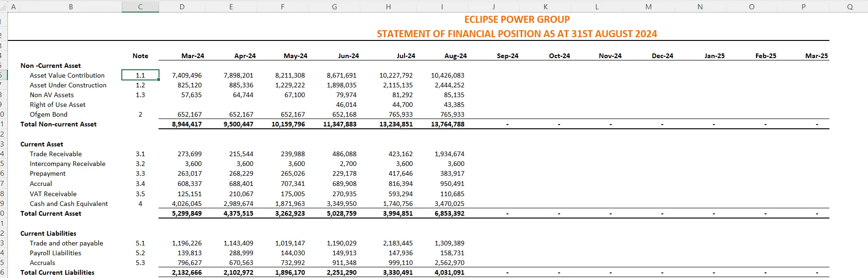Click the Jul-24 column heading
Viewport: 868px width, 278px height.
406,56
